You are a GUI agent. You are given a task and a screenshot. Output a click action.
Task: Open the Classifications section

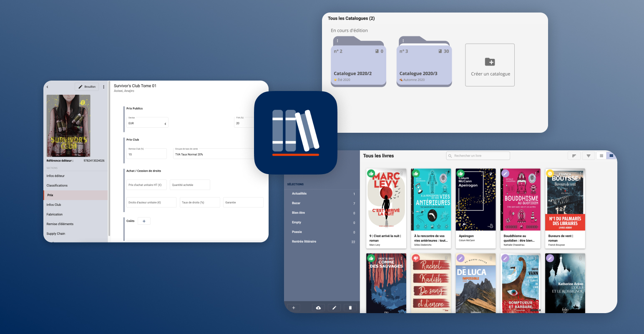tap(57, 185)
